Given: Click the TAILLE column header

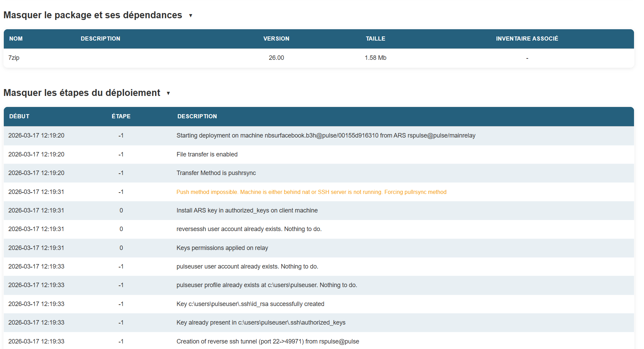Looking at the screenshot, I should tap(375, 39).
